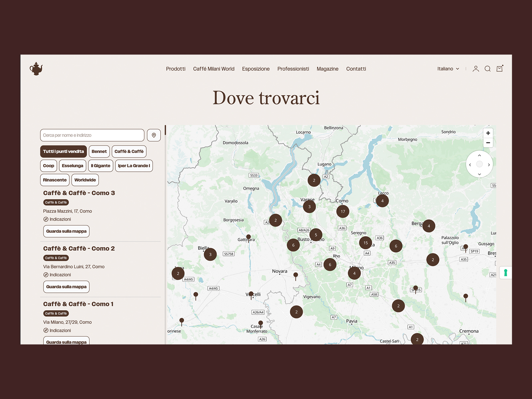This screenshot has width=532, height=399.
Task: Navigate to the Contatti menu item
Action: 356,69
